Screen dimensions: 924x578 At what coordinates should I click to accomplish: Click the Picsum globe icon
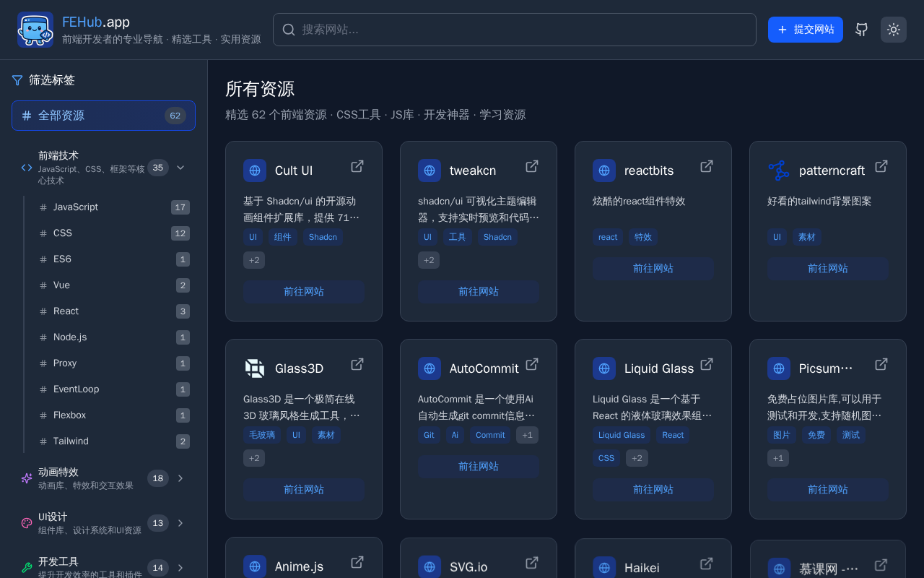[779, 368]
